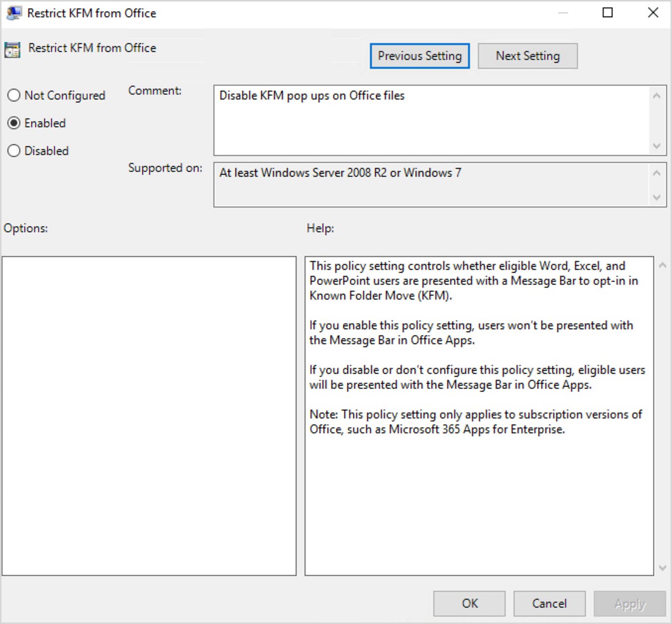The image size is (672, 624).
Task: Click the 'Restrict KFM from Office' heading text
Action: click(x=92, y=48)
